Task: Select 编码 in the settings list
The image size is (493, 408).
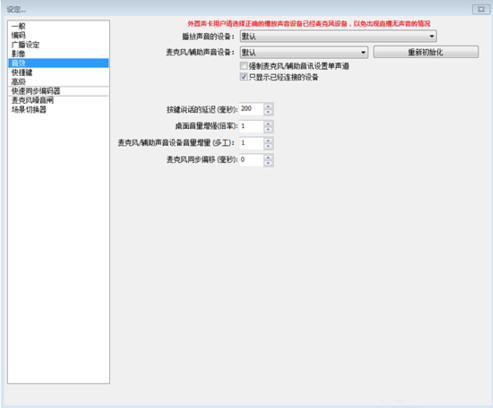Action: pyautogui.click(x=58, y=35)
